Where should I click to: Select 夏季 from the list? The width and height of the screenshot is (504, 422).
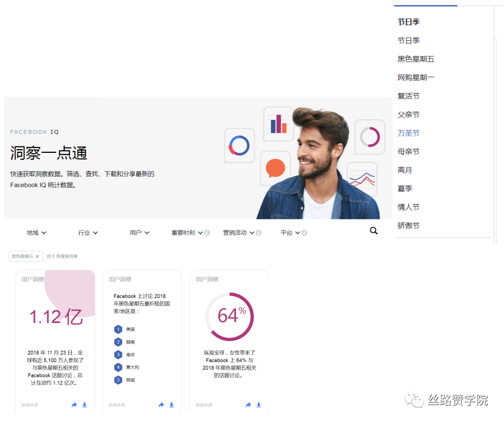405,188
